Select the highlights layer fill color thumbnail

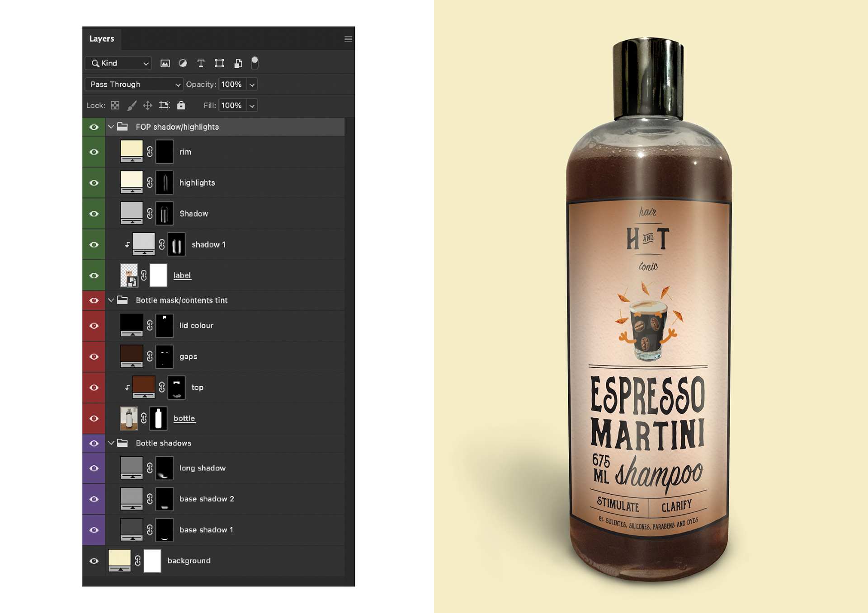pos(132,182)
